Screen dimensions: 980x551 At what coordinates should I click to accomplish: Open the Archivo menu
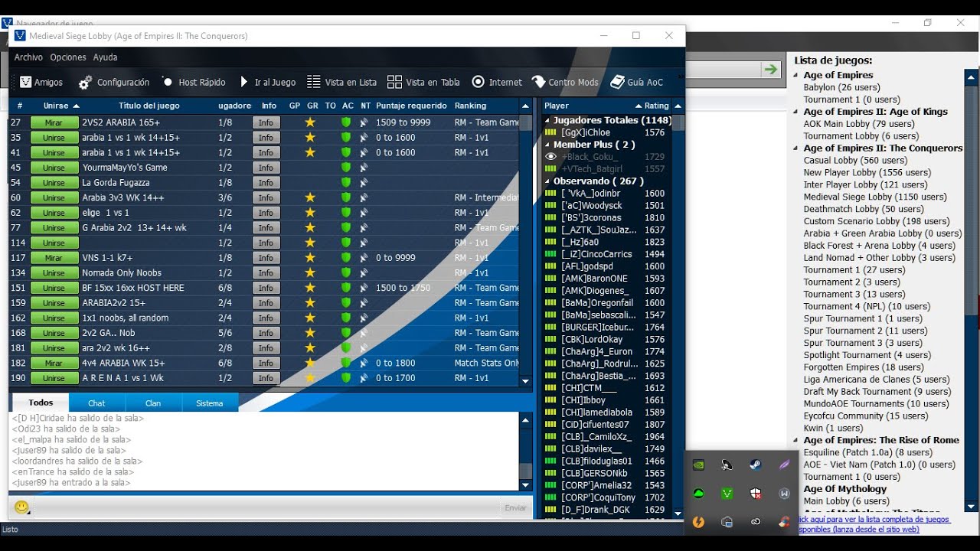(x=28, y=57)
